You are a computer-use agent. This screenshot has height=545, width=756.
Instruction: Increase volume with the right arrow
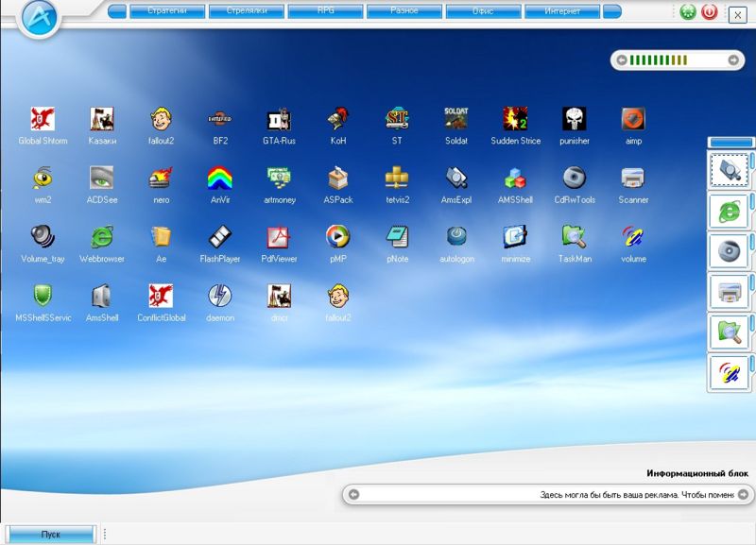click(x=733, y=60)
